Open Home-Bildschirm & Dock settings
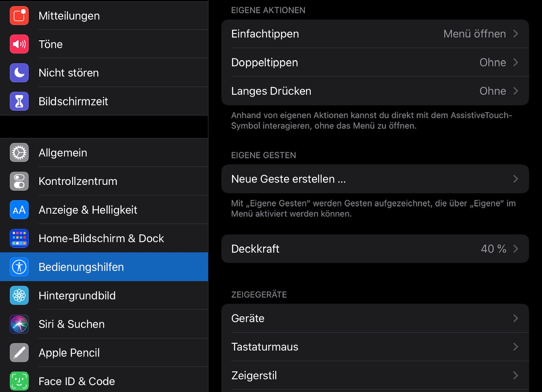 pyautogui.click(x=101, y=238)
